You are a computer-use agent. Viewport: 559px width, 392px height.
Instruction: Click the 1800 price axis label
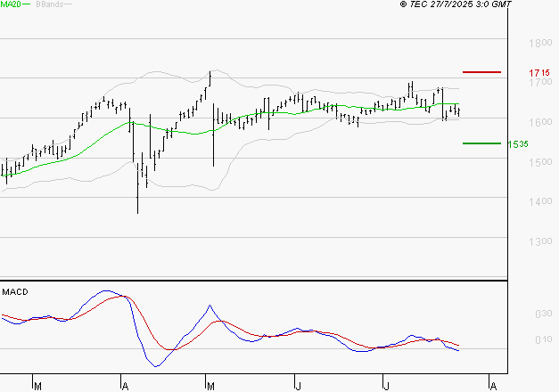click(x=540, y=43)
